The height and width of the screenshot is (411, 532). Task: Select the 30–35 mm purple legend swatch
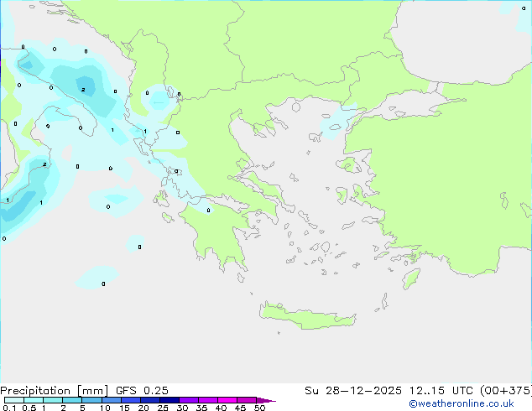click(x=189, y=400)
